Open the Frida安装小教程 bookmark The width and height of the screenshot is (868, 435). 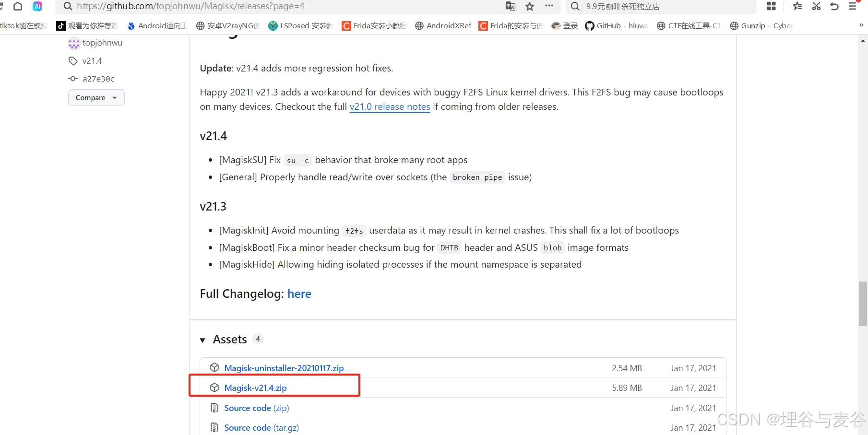point(374,26)
